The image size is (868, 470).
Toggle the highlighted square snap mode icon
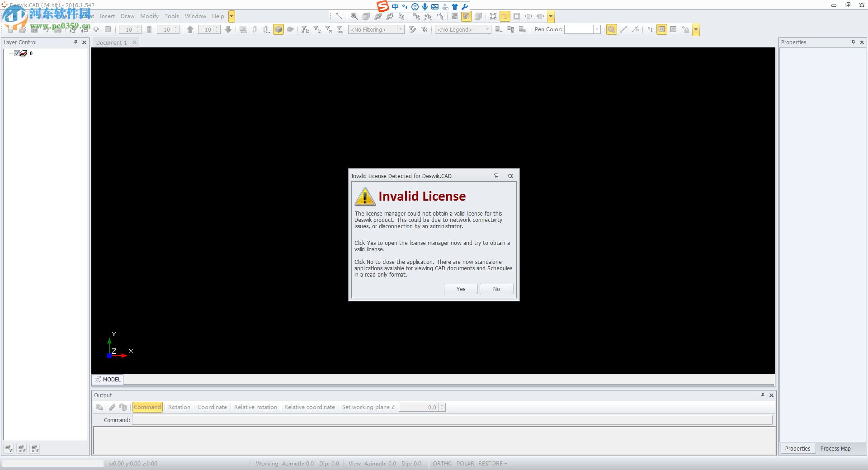(x=662, y=29)
